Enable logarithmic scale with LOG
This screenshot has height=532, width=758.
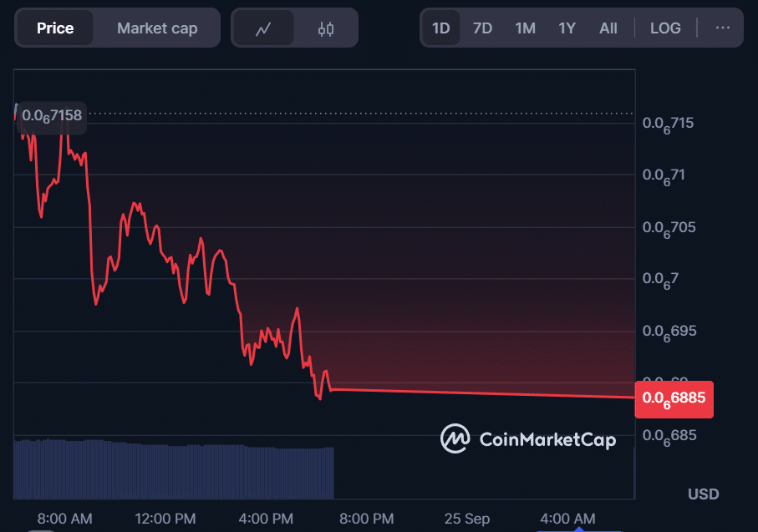click(665, 28)
